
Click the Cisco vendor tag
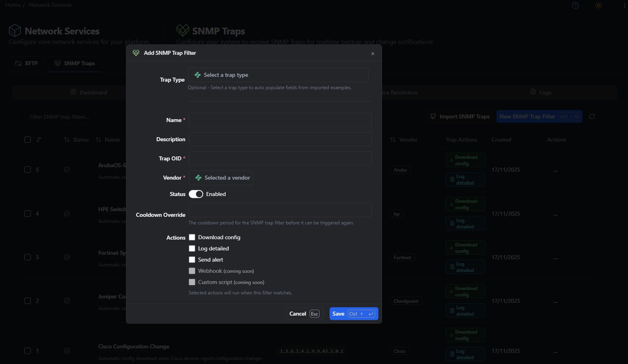(x=399, y=351)
